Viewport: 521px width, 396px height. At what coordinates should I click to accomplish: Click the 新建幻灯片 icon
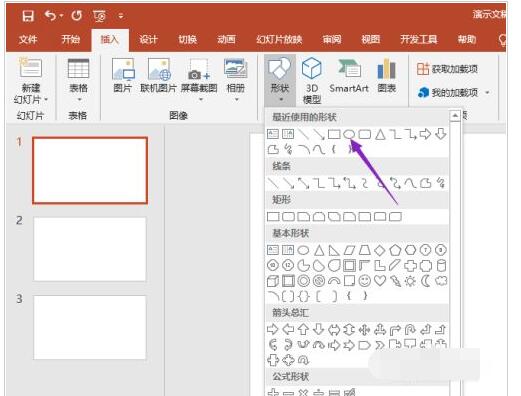tap(31, 68)
